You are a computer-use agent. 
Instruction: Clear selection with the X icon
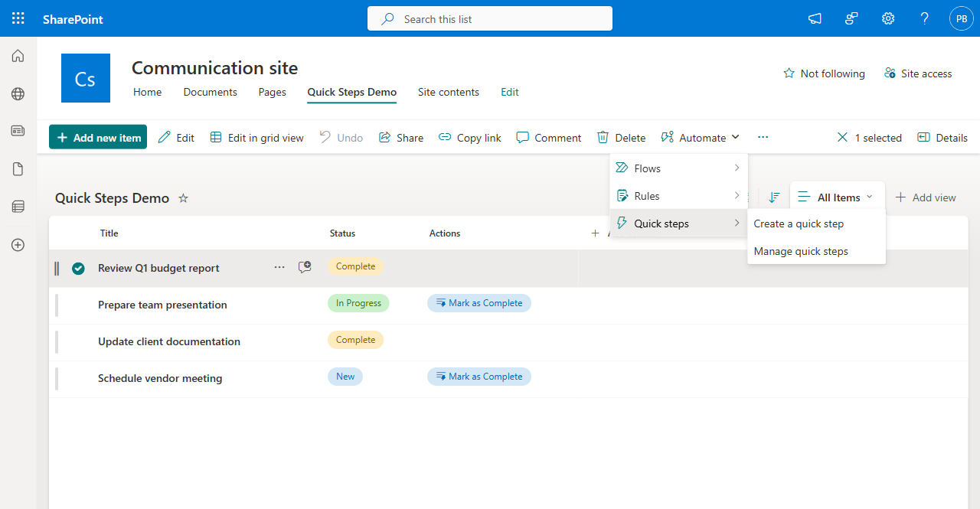[842, 138]
